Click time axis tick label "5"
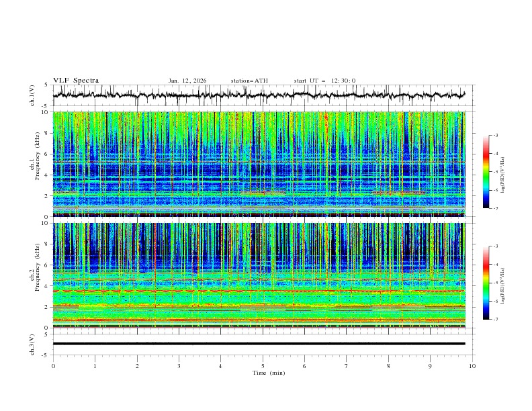 coord(263,366)
